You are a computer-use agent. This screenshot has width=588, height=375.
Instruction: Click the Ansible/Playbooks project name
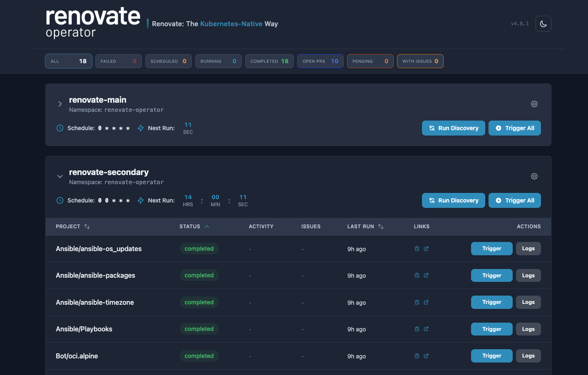tap(84, 329)
